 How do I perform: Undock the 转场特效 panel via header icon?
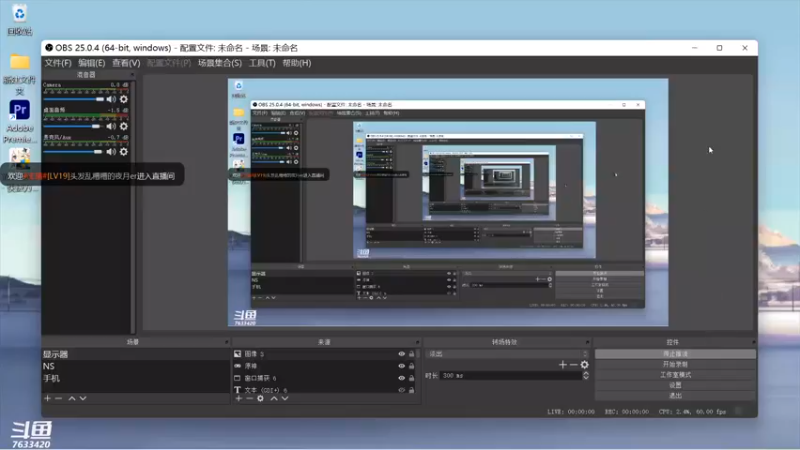587,342
